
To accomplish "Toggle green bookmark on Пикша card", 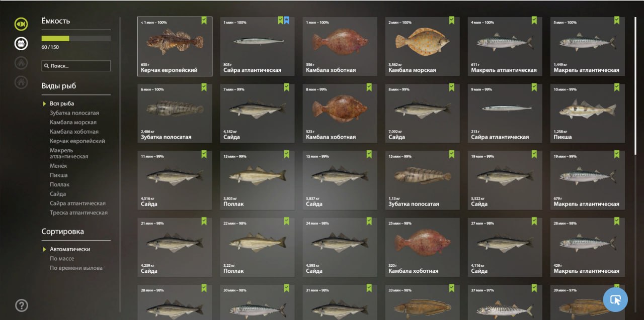I will tap(617, 87).
